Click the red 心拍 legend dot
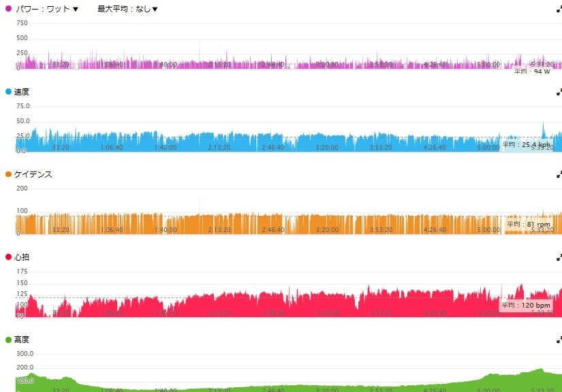 (9, 257)
